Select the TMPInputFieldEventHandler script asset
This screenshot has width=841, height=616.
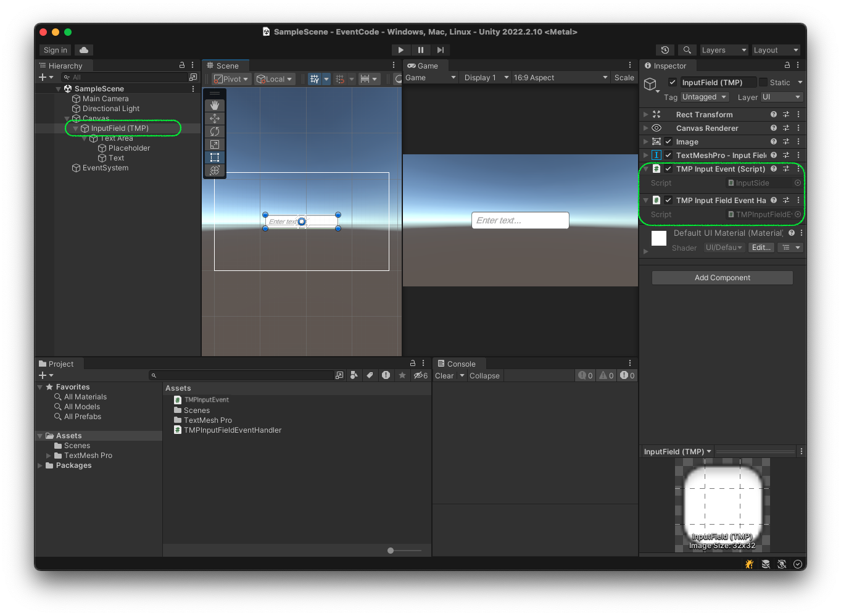click(x=232, y=430)
